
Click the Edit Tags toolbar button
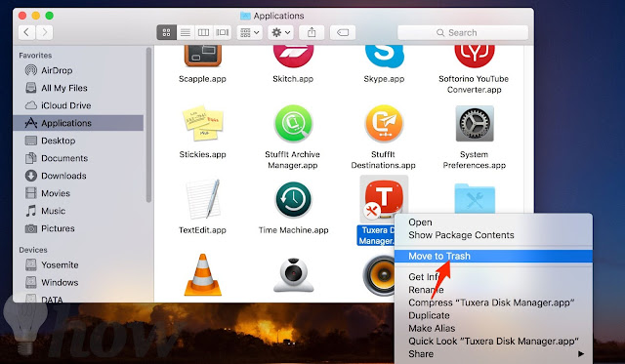point(343,32)
